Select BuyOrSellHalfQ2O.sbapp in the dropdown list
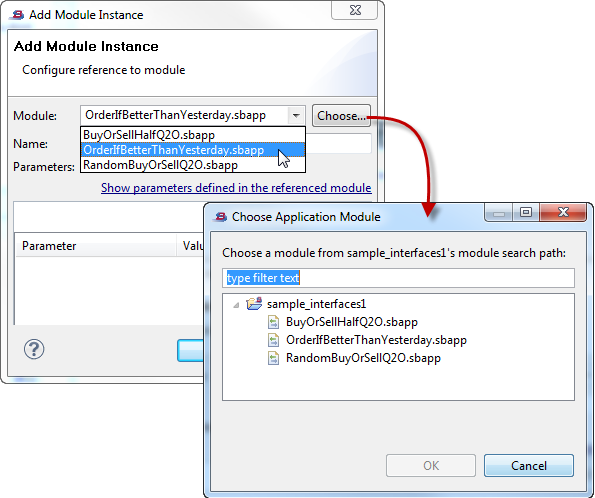595x498 pixels. click(193, 135)
